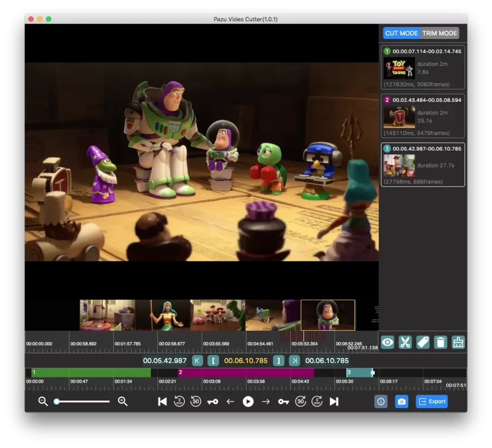The width and height of the screenshot is (492, 448).
Task: Delete segment with trash icon
Action: click(x=441, y=342)
